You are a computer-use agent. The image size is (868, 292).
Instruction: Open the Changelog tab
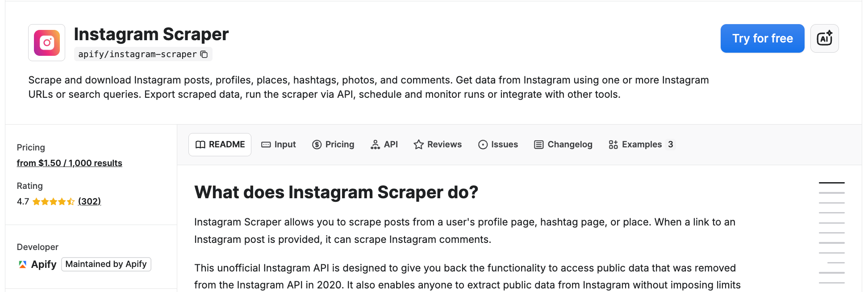pyautogui.click(x=569, y=144)
